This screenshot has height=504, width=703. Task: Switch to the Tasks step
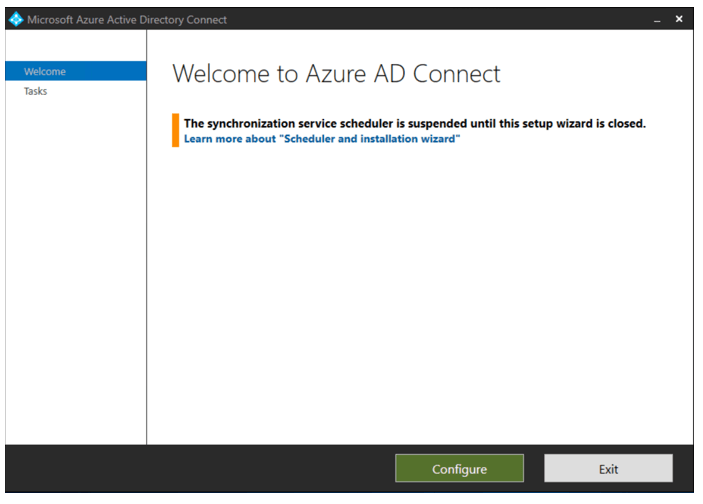[36, 91]
